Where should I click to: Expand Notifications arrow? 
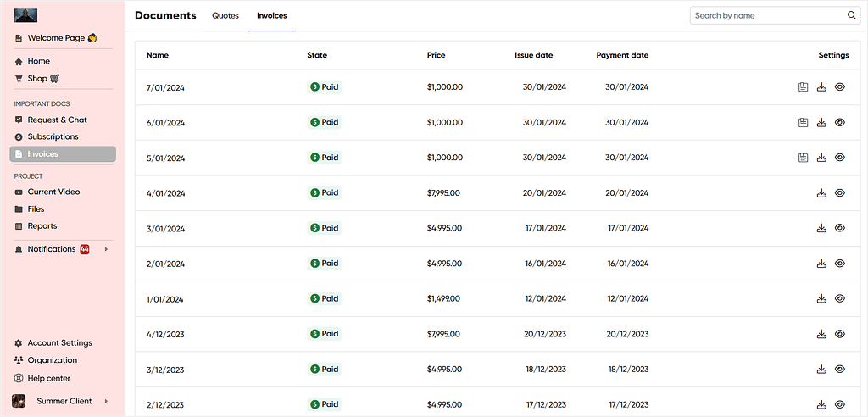point(106,249)
